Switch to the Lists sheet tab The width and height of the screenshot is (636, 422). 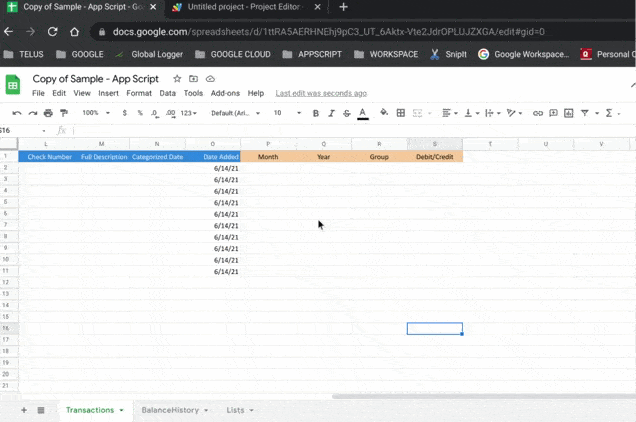click(x=235, y=410)
